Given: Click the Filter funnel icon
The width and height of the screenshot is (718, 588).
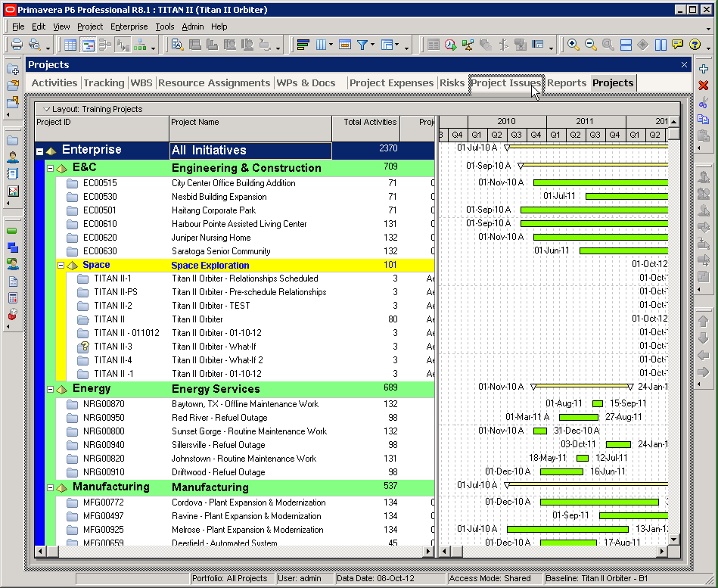Looking at the screenshot, I should point(362,45).
